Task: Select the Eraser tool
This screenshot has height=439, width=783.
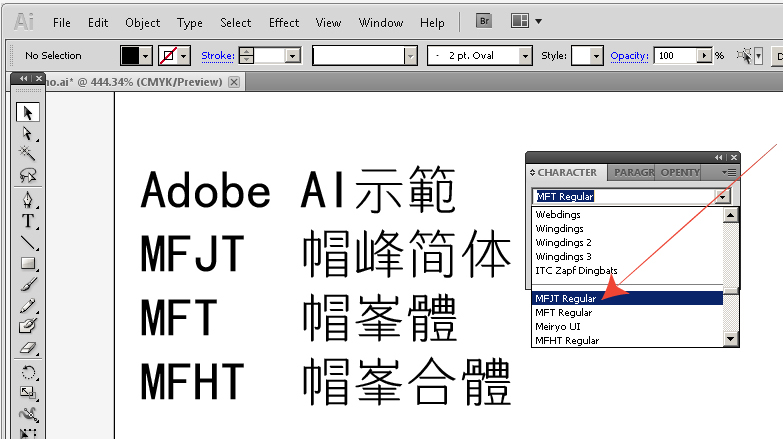Action: (27, 348)
